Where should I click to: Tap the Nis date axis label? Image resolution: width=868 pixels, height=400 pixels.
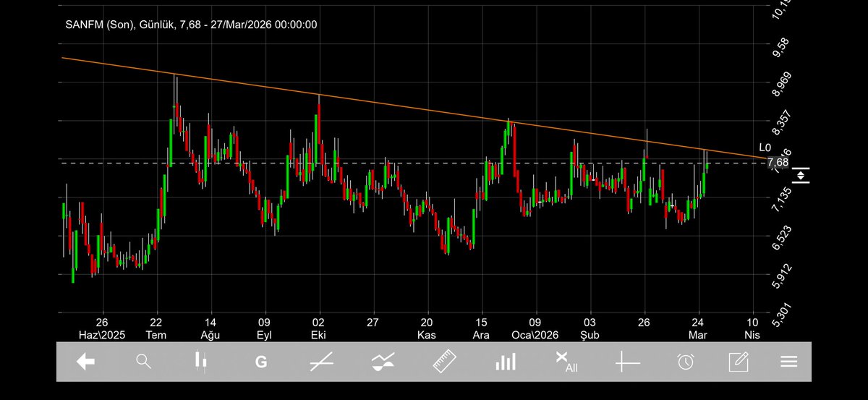tap(753, 335)
